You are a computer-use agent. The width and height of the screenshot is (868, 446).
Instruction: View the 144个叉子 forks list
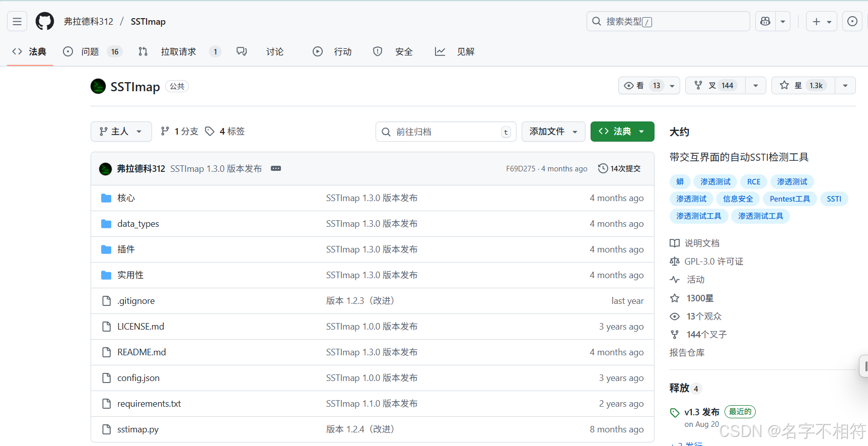698,335
